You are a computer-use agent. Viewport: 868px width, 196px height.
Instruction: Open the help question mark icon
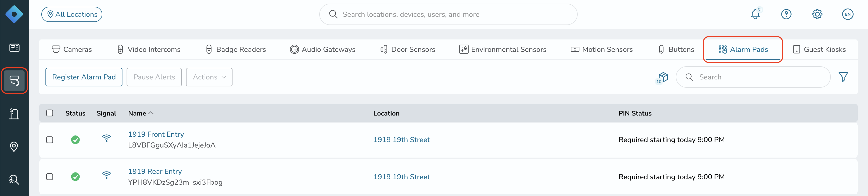pyautogui.click(x=786, y=14)
